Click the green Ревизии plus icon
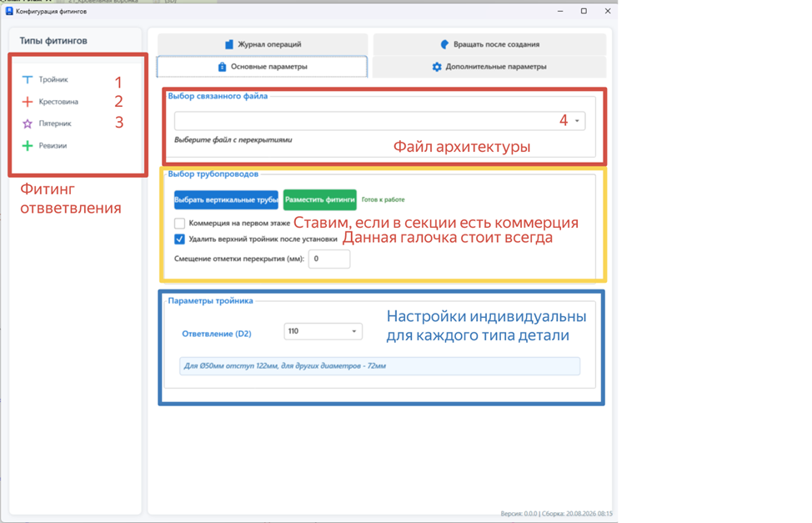 point(28,146)
